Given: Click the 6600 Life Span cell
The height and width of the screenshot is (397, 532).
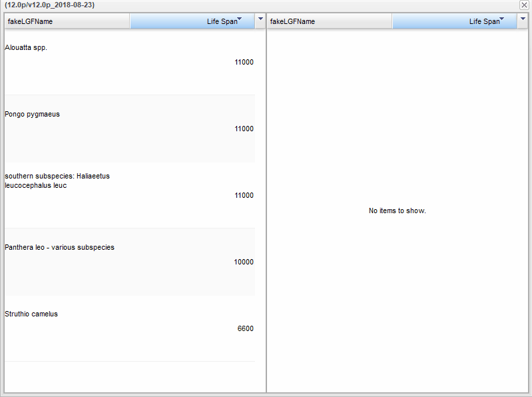Looking at the screenshot, I should point(245,328).
